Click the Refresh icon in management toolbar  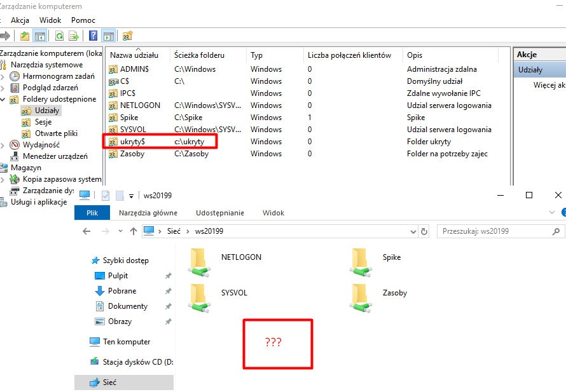(x=59, y=36)
